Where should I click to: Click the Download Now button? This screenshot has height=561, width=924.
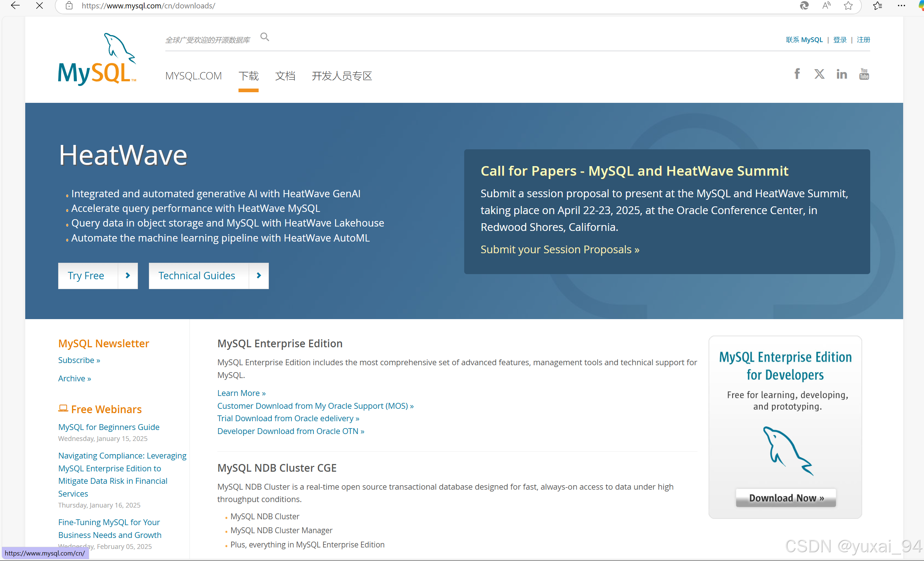coord(786,498)
